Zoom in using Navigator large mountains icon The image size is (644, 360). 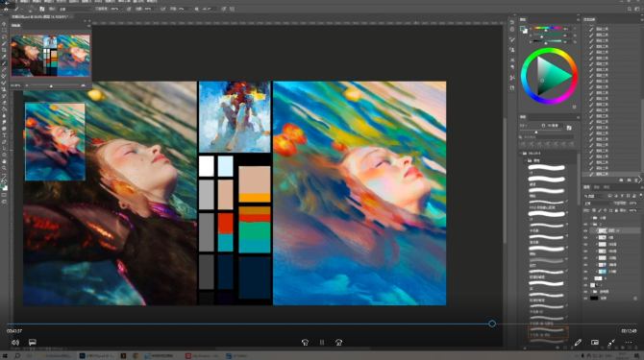pyautogui.click(x=84, y=85)
